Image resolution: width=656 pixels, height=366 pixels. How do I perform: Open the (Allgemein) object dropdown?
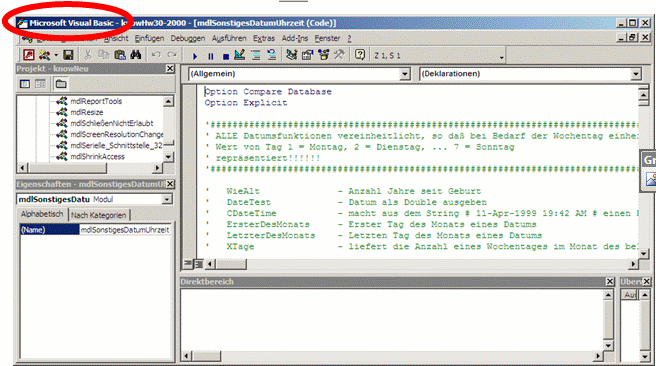click(404, 74)
